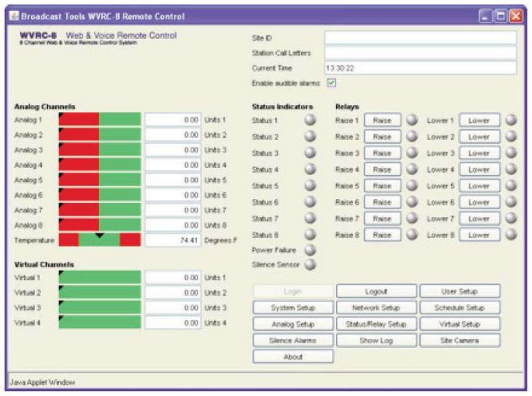Click the Lower button for Lower 5
This screenshot has height=396, width=532.
coord(479,186)
